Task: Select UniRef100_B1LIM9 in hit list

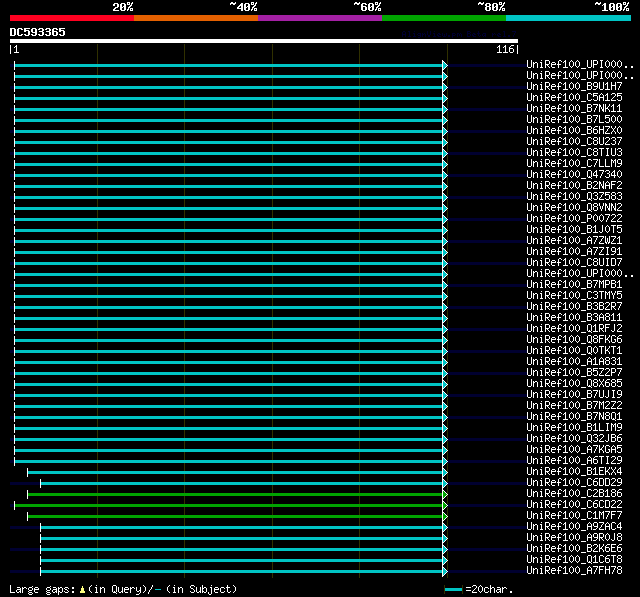Action: [574, 428]
